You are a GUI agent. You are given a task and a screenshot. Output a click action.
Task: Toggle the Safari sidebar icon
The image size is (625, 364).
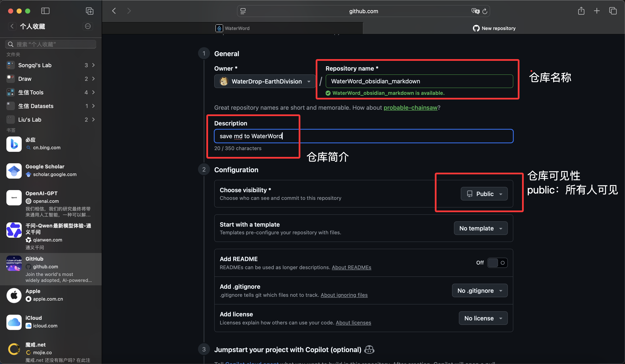coord(45,11)
